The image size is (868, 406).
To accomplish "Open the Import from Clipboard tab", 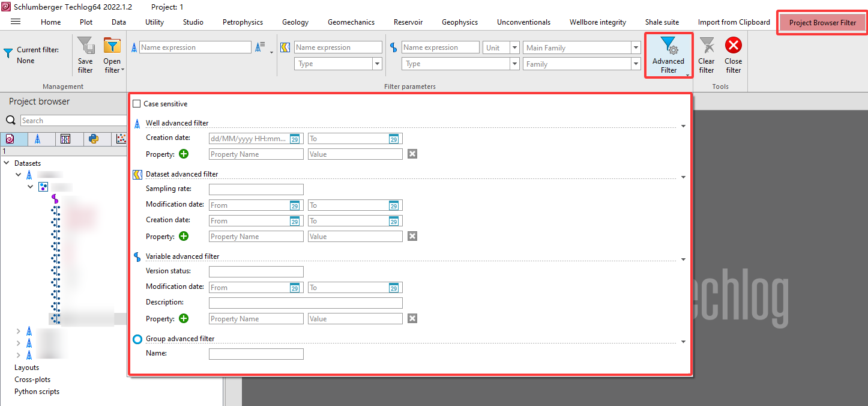I will point(734,22).
